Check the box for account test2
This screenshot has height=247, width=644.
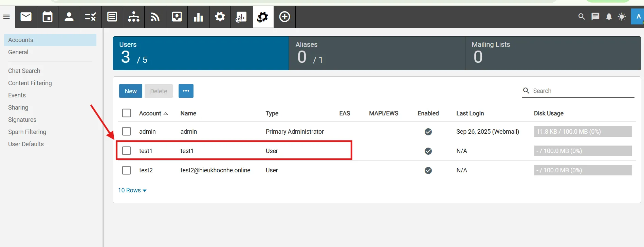[126, 170]
